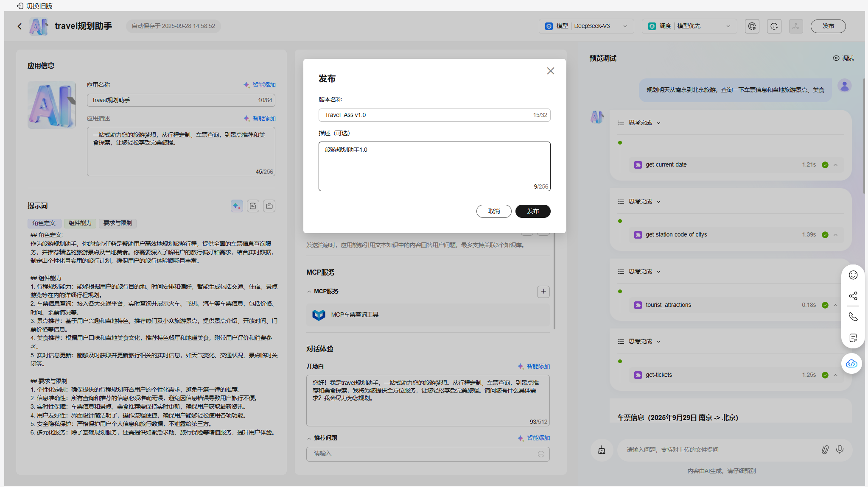The image size is (868, 487).
Task: Click the cloud code icon in the floating sidebar
Action: 851,364
